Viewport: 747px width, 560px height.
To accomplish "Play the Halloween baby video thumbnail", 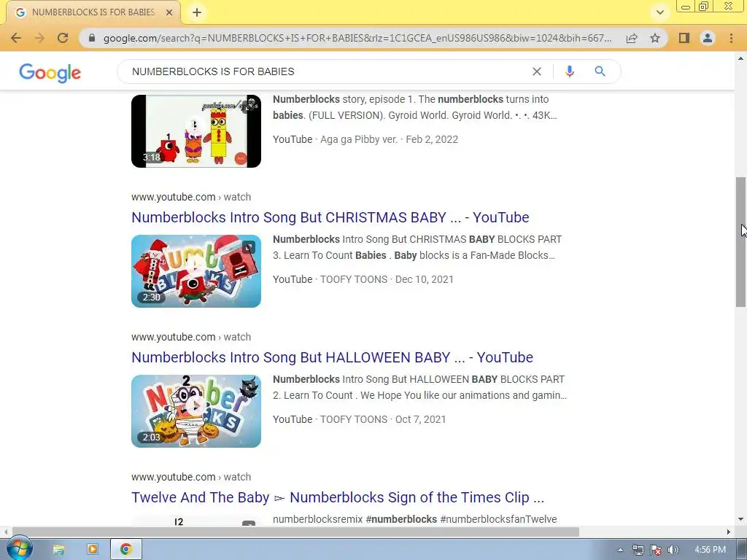I will pos(196,411).
